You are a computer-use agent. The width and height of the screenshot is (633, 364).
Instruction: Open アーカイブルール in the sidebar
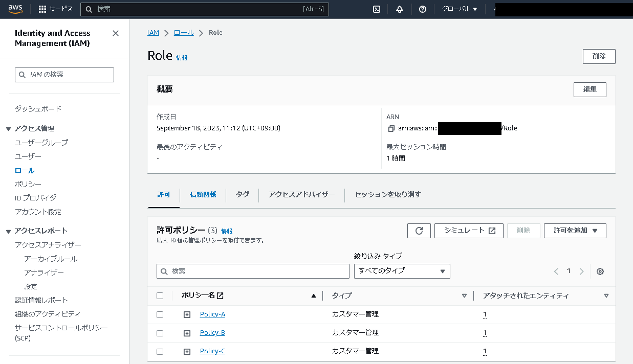point(51,259)
